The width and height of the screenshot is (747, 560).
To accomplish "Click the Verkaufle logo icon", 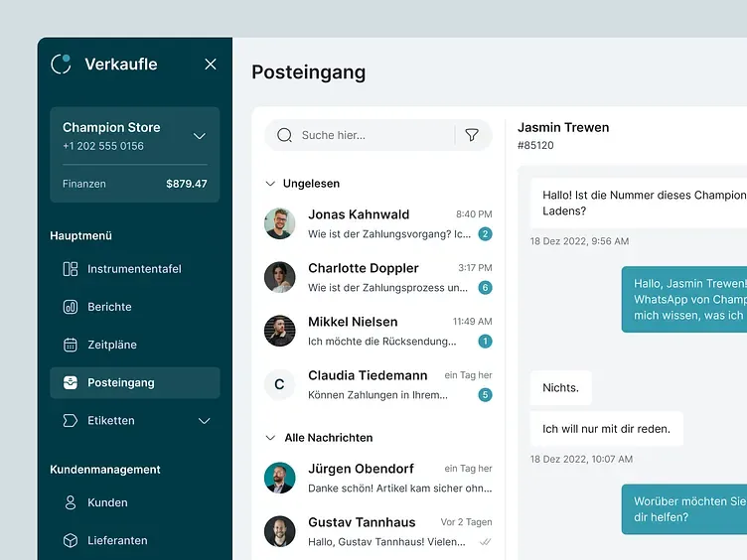I will pos(61,64).
